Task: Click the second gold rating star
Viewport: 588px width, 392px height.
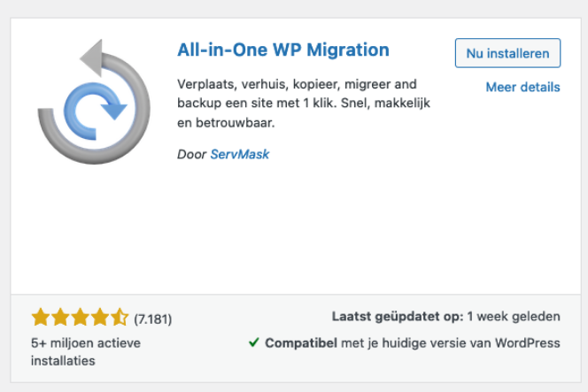Action: click(x=60, y=318)
